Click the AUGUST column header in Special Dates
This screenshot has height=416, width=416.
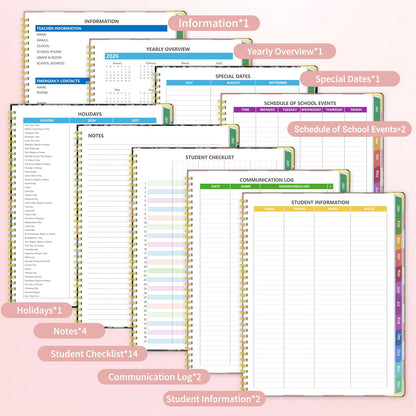tap(233, 83)
